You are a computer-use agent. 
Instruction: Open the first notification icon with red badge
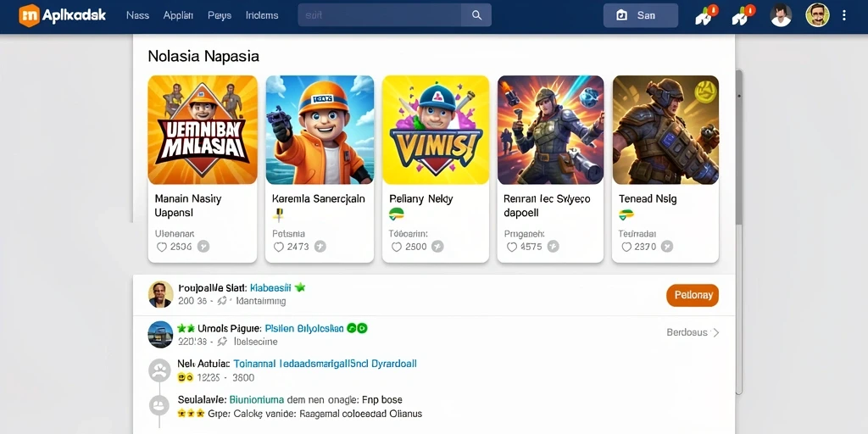point(706,15)
